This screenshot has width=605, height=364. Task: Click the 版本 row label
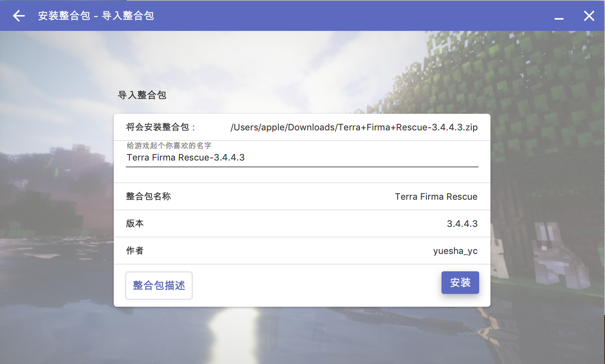point(135,223)
